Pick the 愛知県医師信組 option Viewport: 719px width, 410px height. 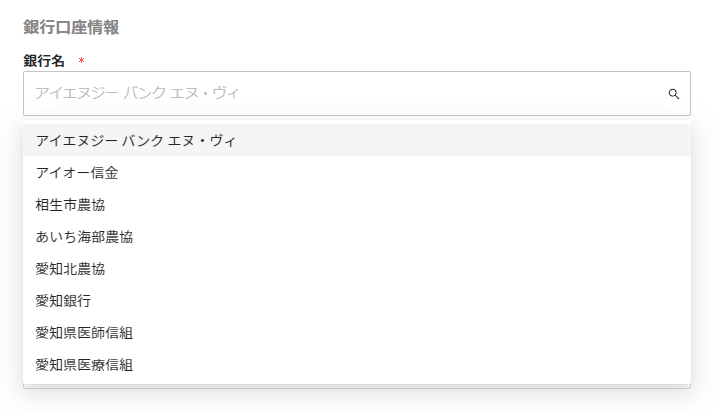point(84,333)
